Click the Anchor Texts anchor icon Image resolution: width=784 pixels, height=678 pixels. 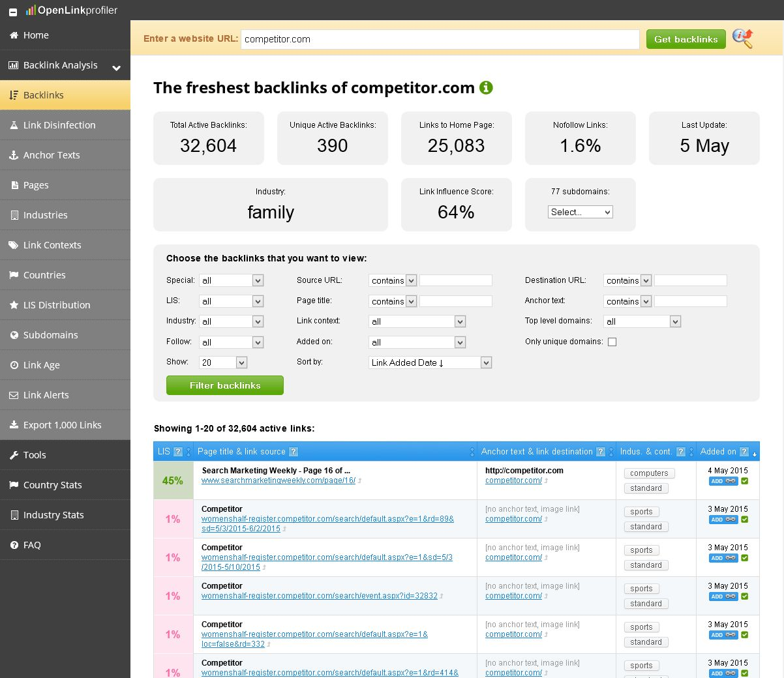[13, 155]
